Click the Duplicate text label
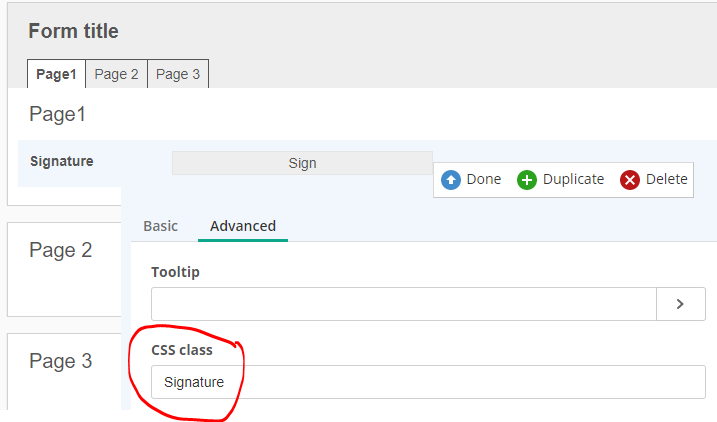Image resolution: width=717 pixels, height=422 pixels. tap(573, 179)
